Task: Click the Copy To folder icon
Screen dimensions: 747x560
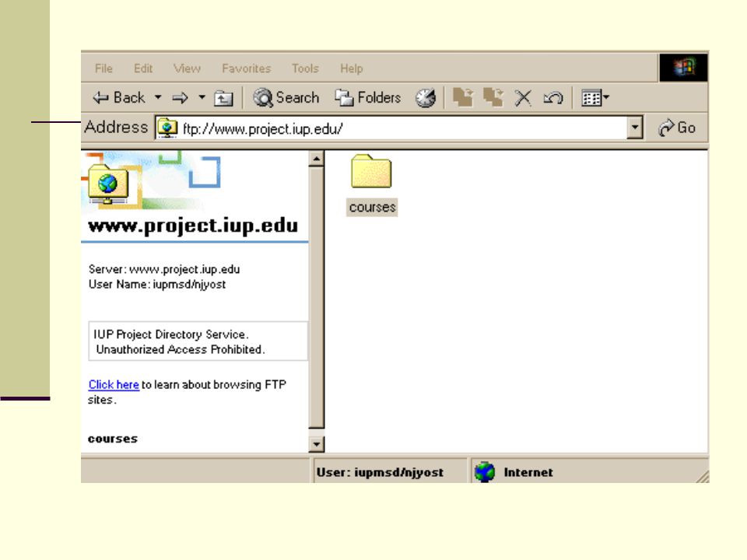Action: pos(493,98)
